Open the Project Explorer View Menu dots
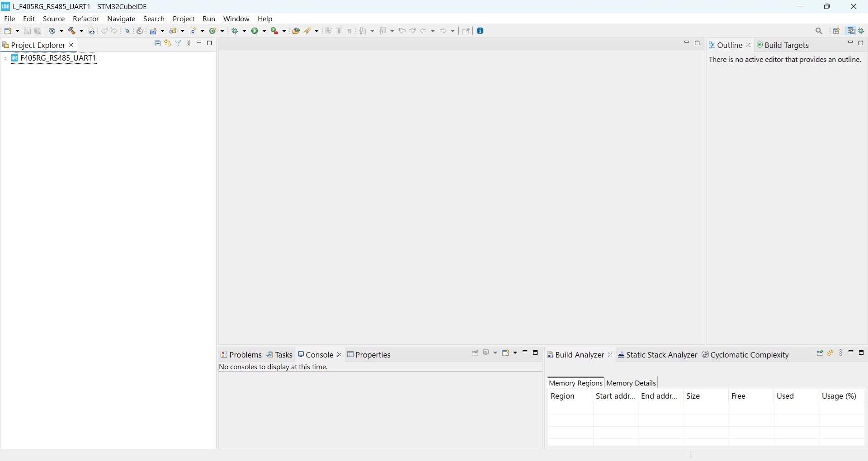Image resolution: width=868 pixels, height=461 pixels. pos(189,43)
